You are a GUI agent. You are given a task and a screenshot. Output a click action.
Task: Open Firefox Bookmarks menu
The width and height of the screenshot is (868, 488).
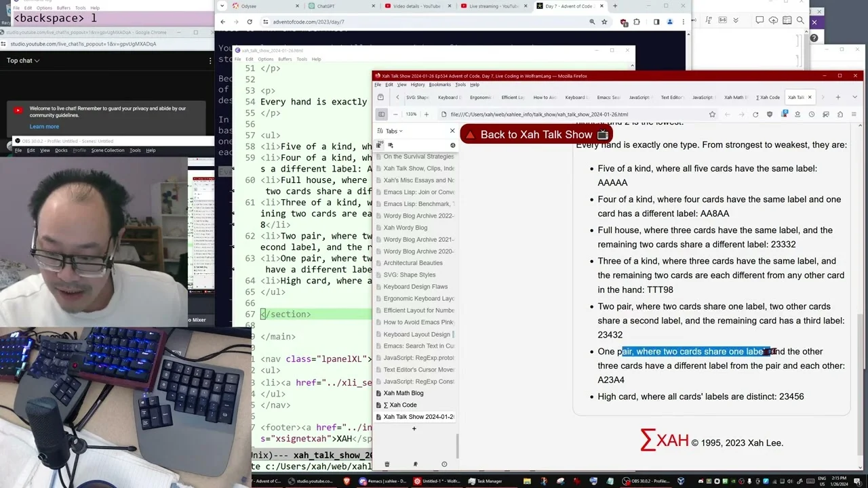point(439,85)
